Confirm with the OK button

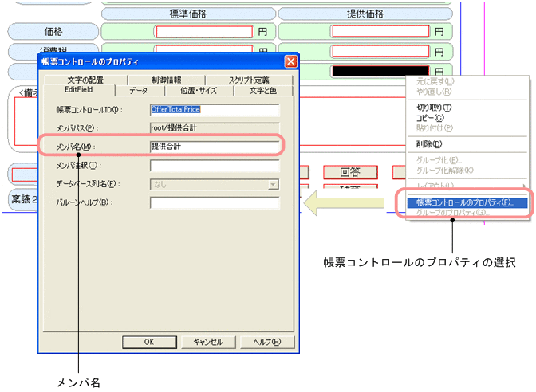click(x=149, y=342)
